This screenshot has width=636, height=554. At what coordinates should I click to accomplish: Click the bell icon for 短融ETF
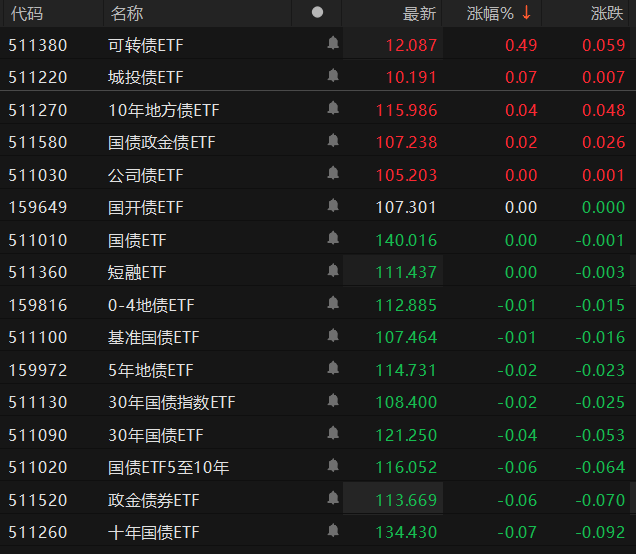point(332,272)
